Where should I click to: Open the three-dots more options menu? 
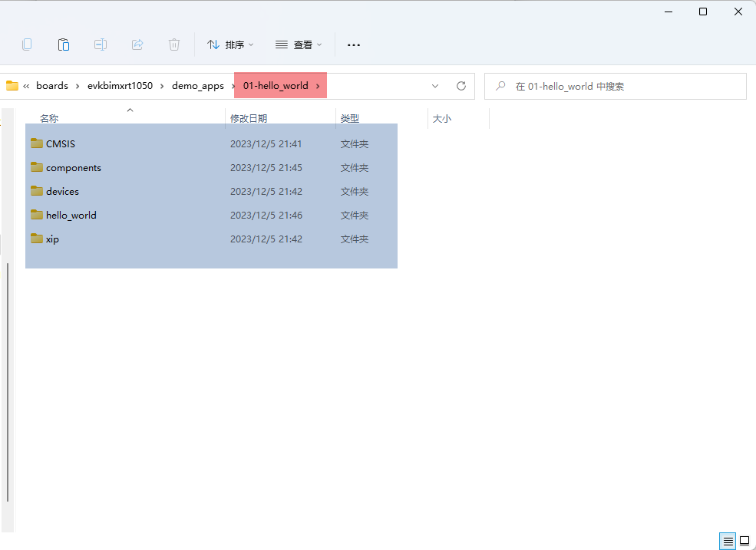coord(354,44)
